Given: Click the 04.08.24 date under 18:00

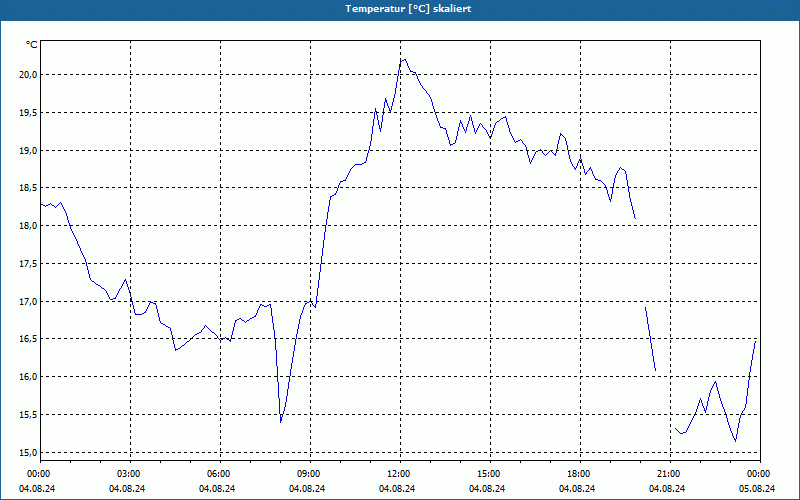Looking at the screenshot, I should click(x=577, y=489).
